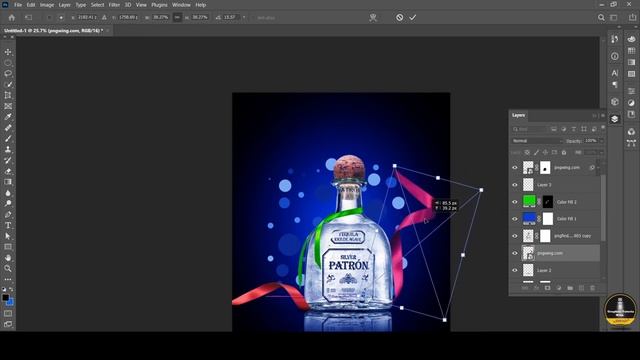640x360 pixels.
Task: Create a new layer button
Action: point(582,288)
